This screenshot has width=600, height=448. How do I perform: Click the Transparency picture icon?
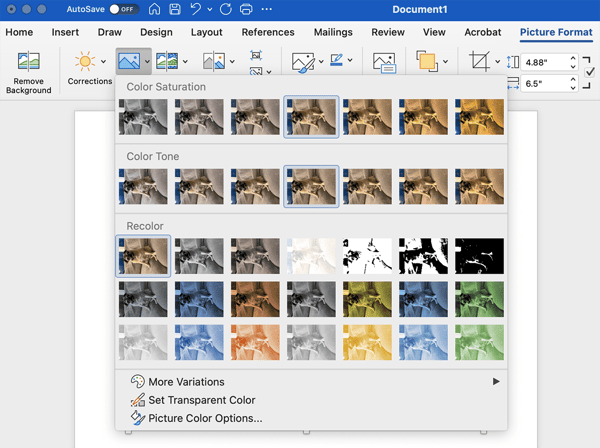coord(214,61)
